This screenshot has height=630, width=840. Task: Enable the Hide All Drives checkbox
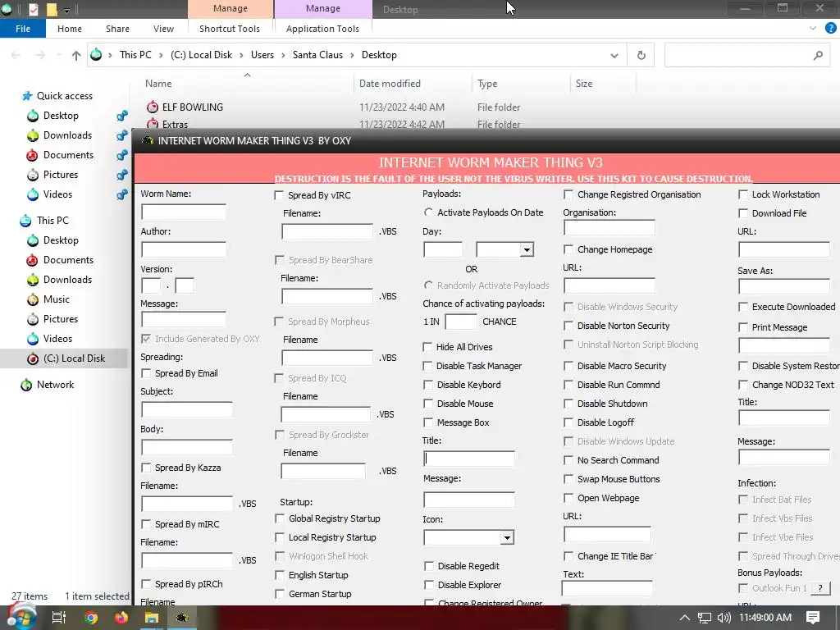pos(427,347)
